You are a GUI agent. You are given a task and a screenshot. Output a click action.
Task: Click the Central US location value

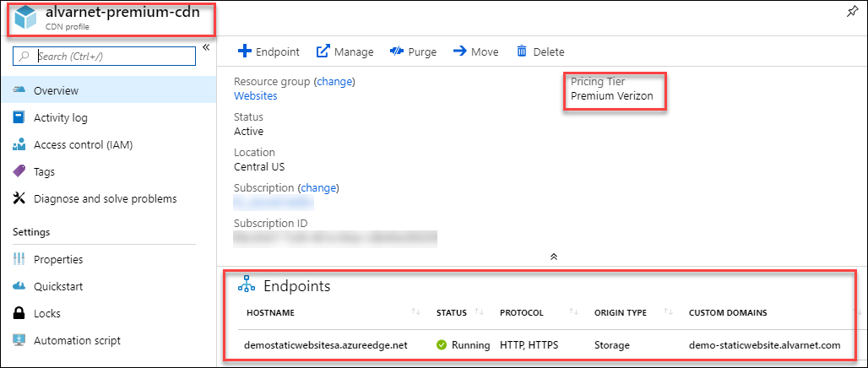point(259,166)
